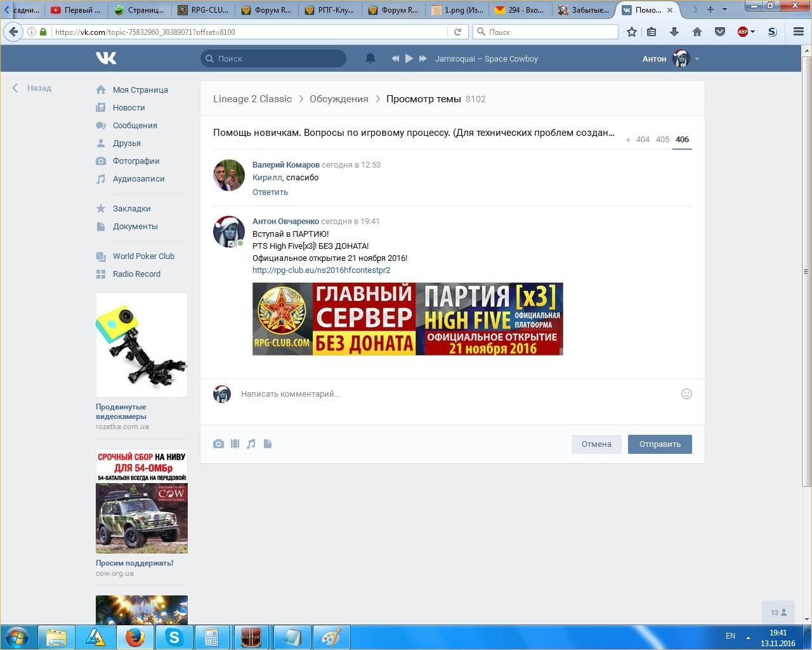Open Skype from the taskbar
The image size is (812, 650).
[x=173, y=637]
